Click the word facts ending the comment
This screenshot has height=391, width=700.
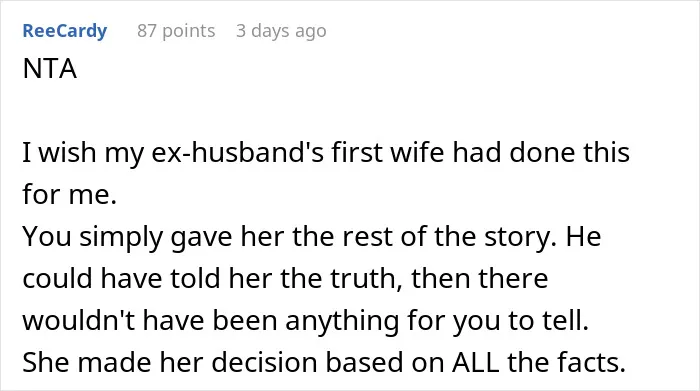[592, 362]
